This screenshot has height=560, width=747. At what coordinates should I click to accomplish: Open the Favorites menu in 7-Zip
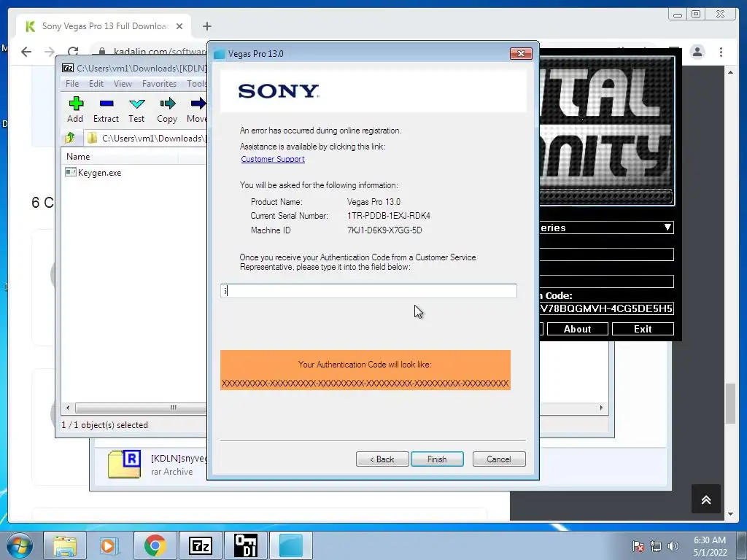159,84
